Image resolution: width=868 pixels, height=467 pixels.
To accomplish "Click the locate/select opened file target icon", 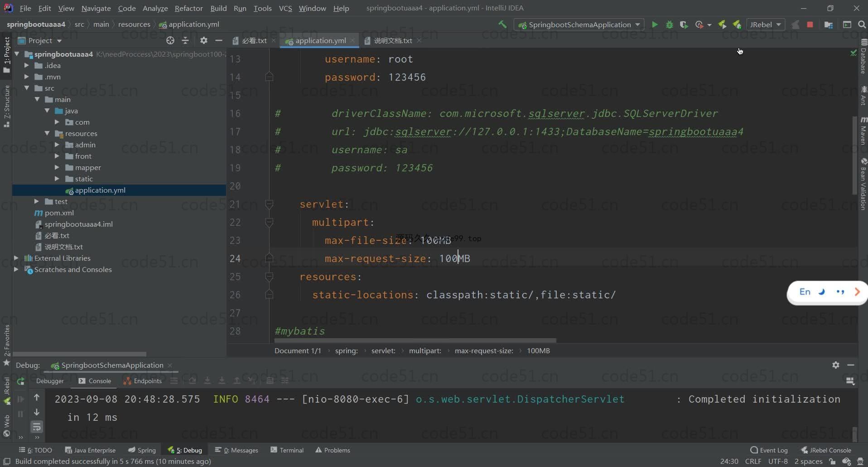I will click(x=170, y=40).
